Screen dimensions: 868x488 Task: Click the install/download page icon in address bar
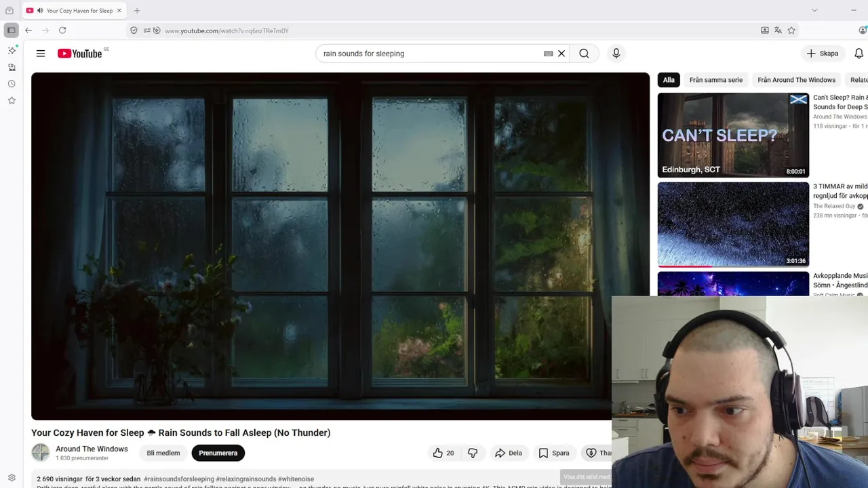pos(765,30)
